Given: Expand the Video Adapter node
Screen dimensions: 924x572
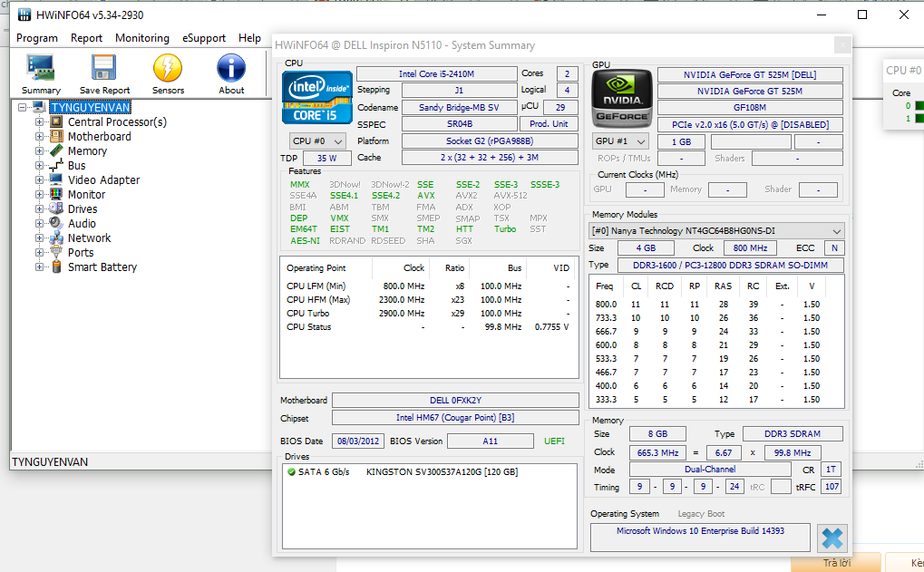Looking at the screenshot, I should (39, 179).
